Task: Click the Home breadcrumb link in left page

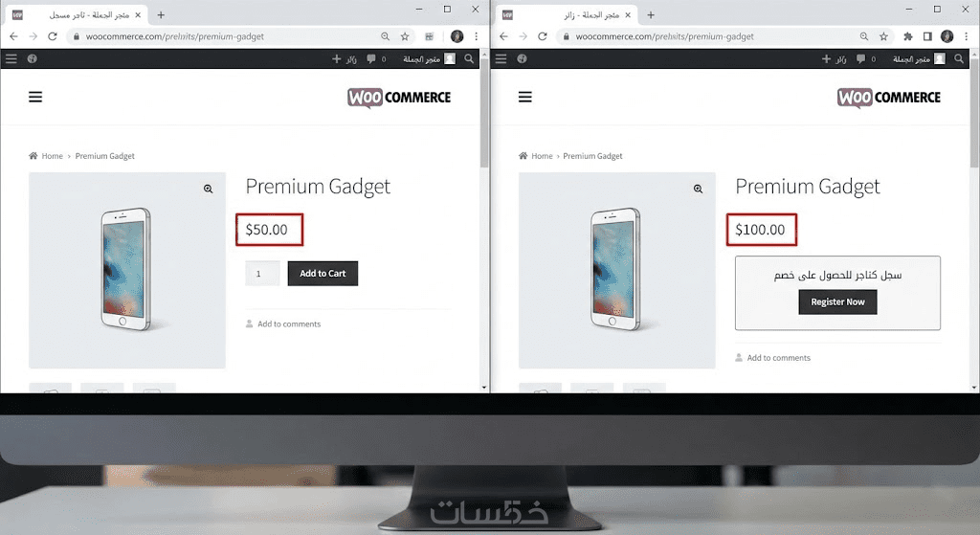Action: tap(52, 156)
